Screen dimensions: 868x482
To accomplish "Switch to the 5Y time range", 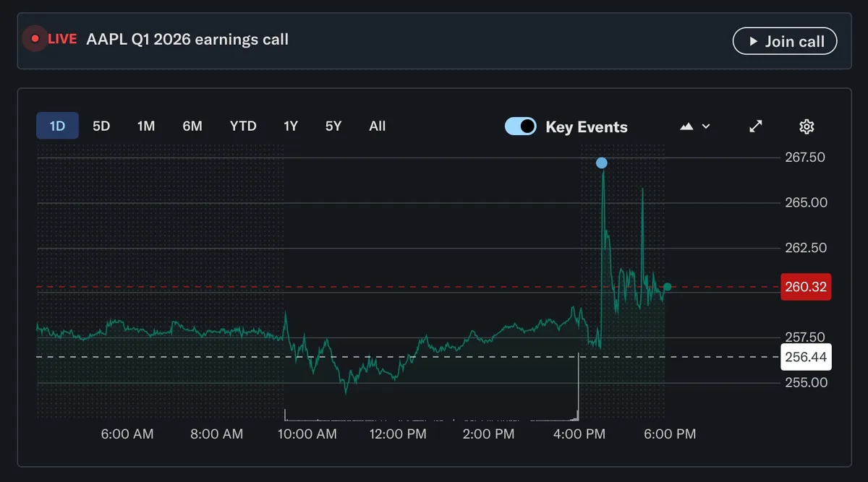I will [333, 126].
